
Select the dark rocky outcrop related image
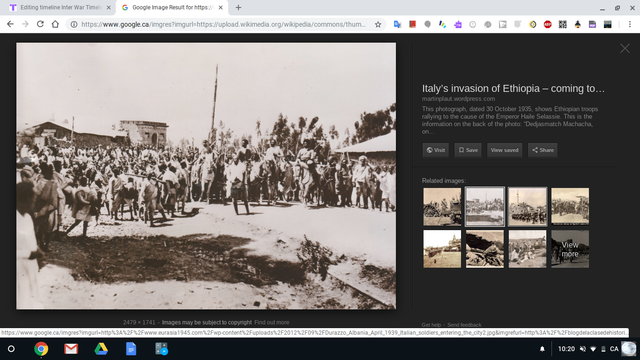pos(485,249)
